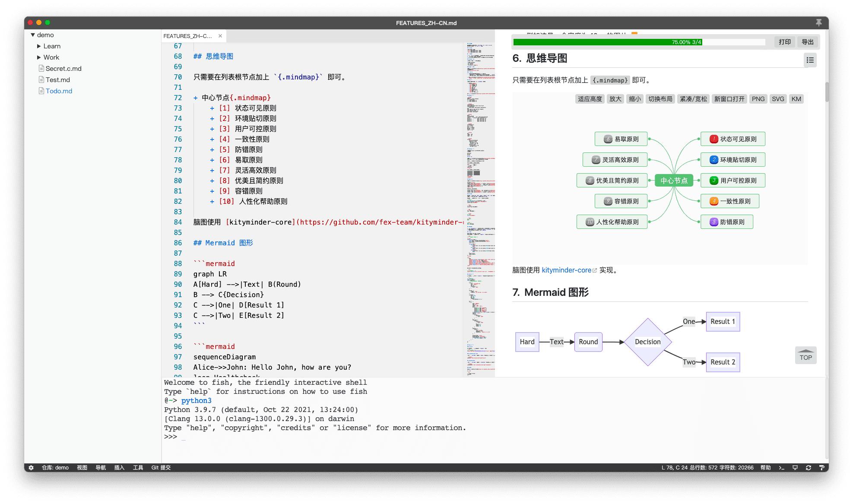This screenshot has width=853, height=504.
Task: Click the task progress bar
Action: pyautogui.click(x=638, y=42)
